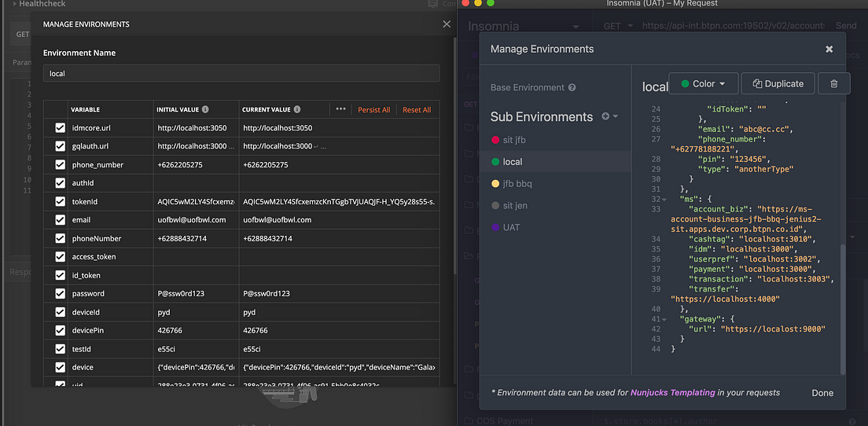Toggle the password variable checkbox
This screenshot has width=868, height=426.
pyautogui.click(x=61, y=293)
